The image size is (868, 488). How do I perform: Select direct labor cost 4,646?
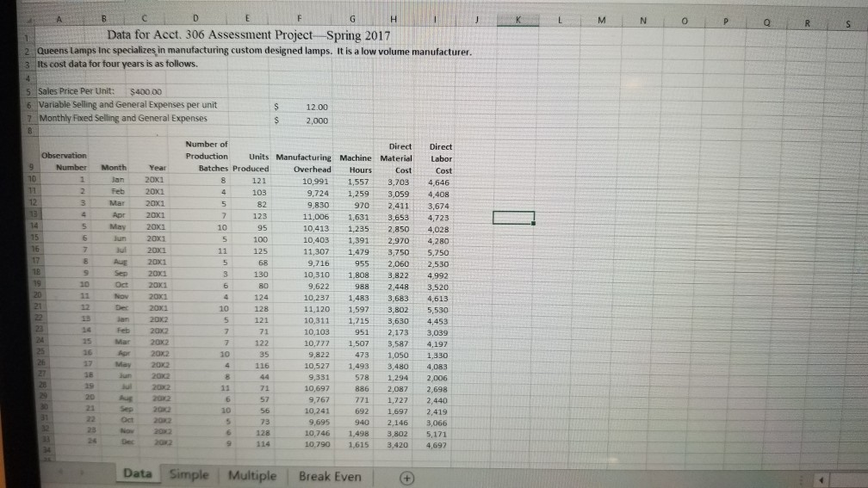coord(438,182)
